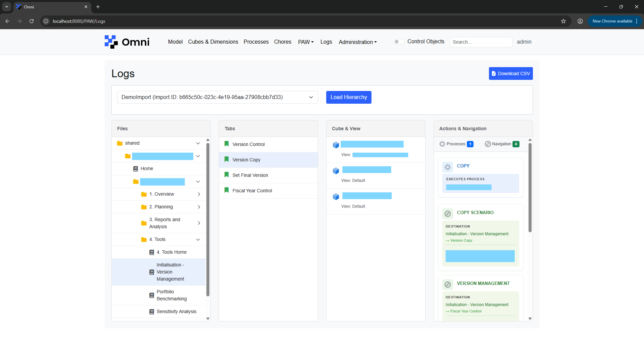644x345 pixels.
Task: Click the 4. Tools folder icon
Action: 144,240
